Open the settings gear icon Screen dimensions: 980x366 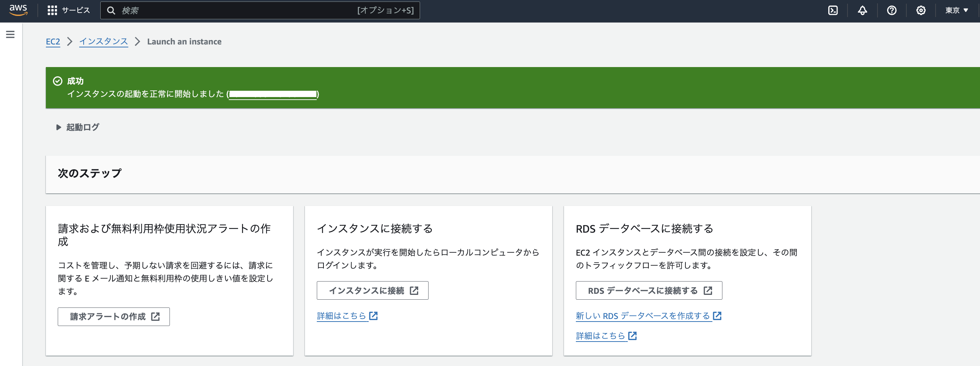pyautogui.click(x=921, y=10)
